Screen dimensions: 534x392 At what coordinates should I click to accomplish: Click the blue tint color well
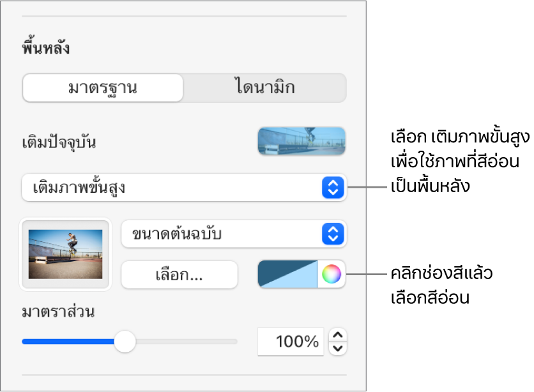(287, 275)
